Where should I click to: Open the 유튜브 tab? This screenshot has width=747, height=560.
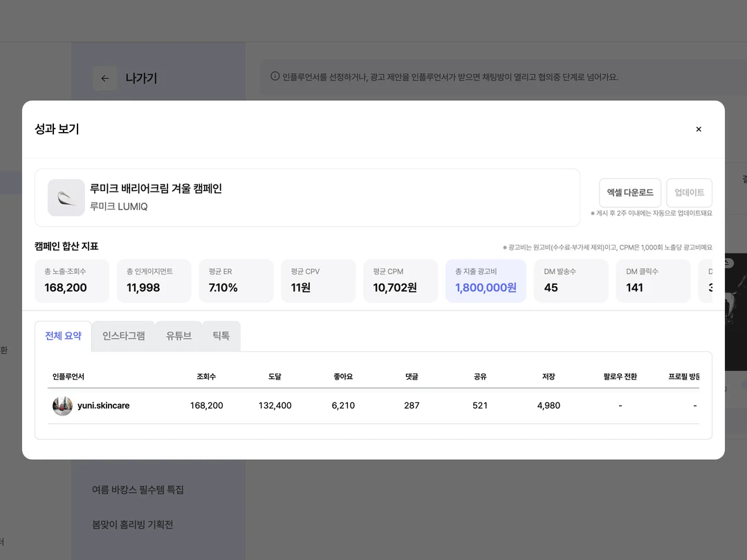pyautogui.click(x=178, y=336)
